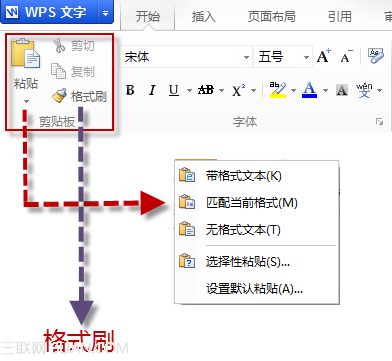Expand the underline style dropdown arrow
The height and width of the screenshot is (361, 392).
(189, 90)
